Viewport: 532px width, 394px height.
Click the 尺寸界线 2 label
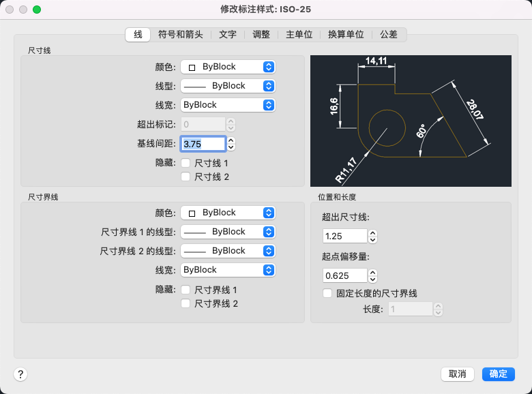[x=216, y=303]
